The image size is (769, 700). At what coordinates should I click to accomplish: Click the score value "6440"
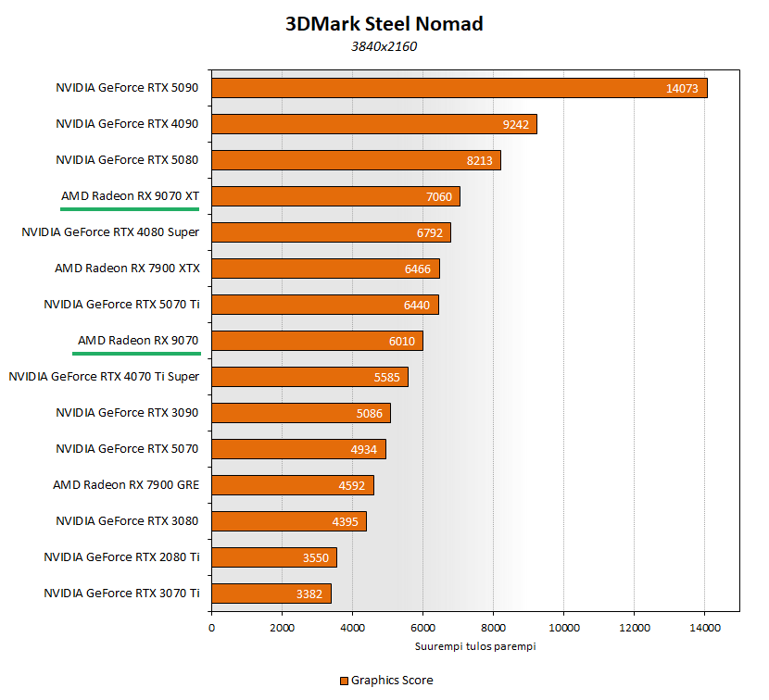coord(417,306)
